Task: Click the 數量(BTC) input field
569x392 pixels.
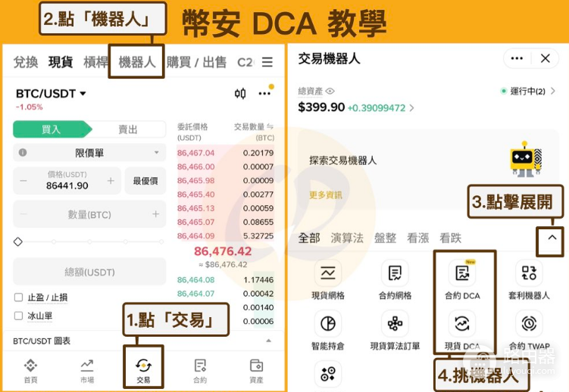Action: 89,214
